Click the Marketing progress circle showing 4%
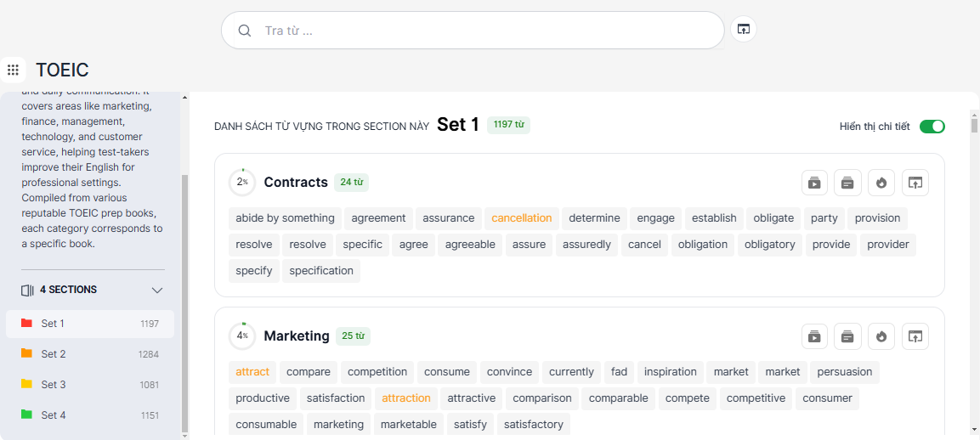This screenshot has width=980, height=440. click(x=242, y=336)
